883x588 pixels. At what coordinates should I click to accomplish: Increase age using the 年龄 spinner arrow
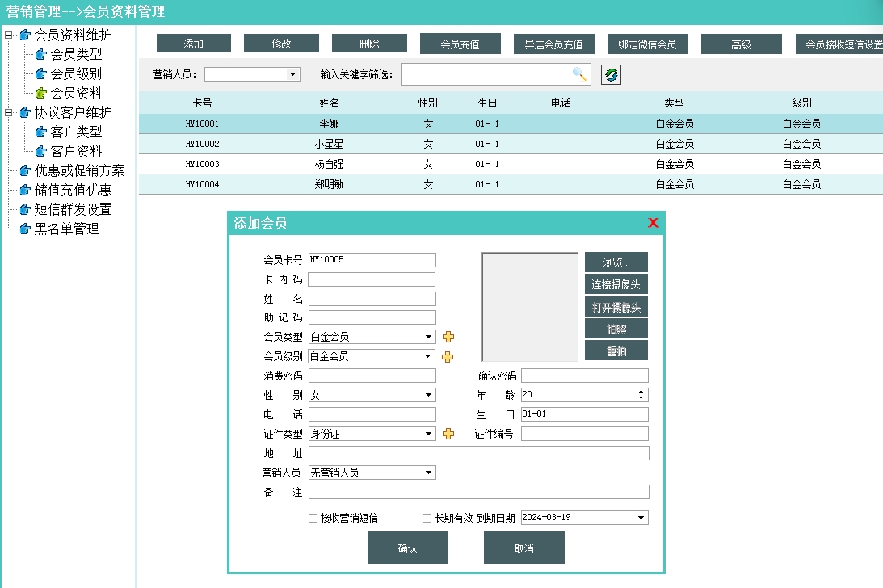pos(641,392)
